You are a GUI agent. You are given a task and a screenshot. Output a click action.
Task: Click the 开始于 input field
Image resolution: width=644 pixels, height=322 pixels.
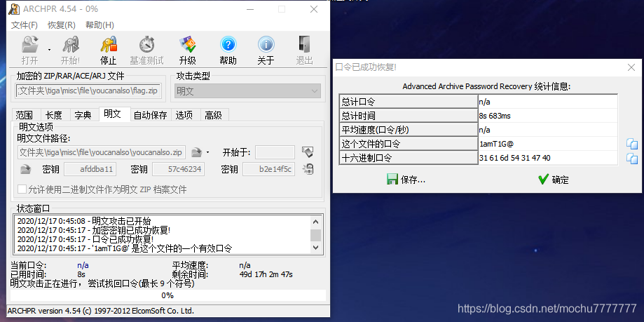(x=275, y=152)
